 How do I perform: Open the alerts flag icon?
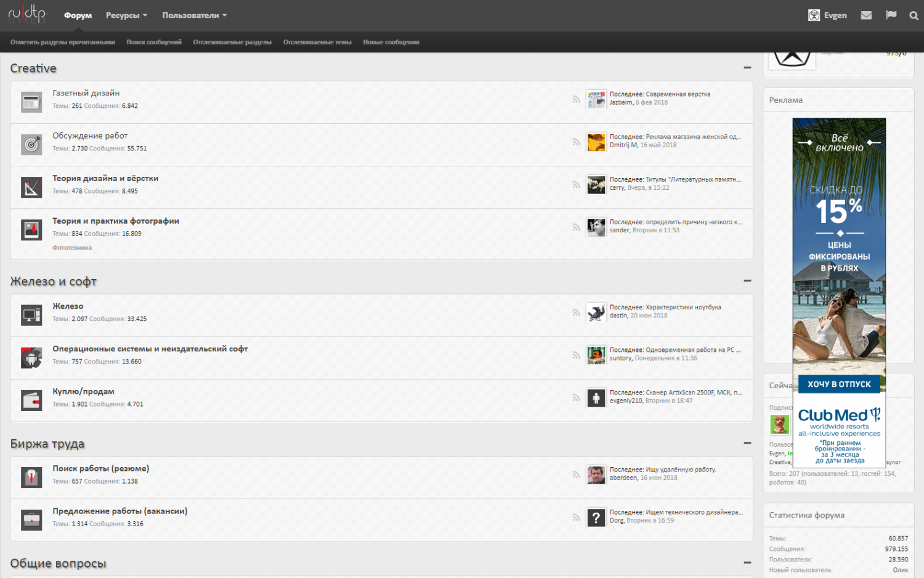(x=891, y=15)
